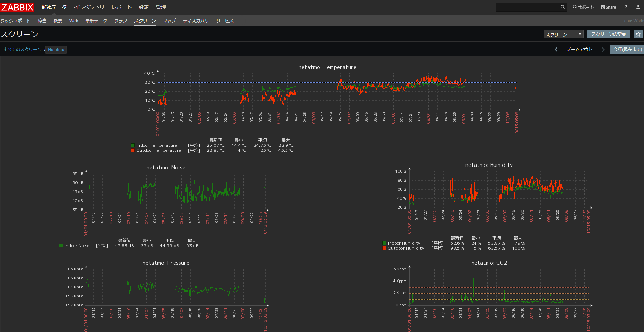This screenshot has height=332, width=644.
Task: Open the マップ submenu tab
Action: (169, 21)
